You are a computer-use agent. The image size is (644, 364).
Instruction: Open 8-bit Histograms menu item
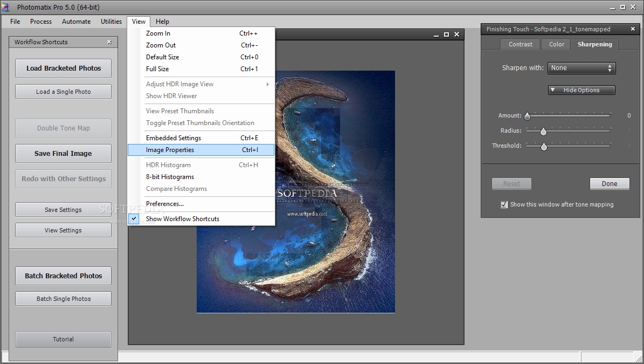click(201, 177)
